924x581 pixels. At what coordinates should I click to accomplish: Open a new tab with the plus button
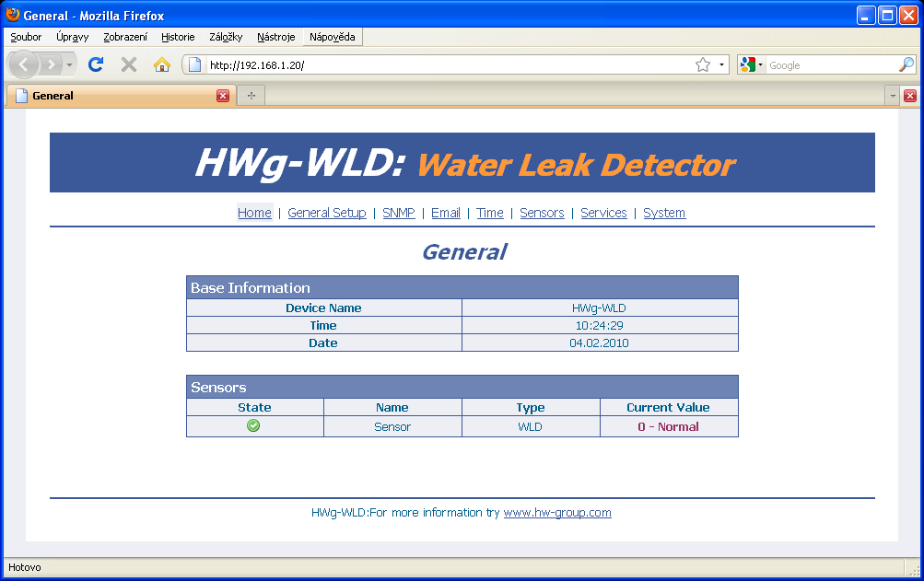click(251, 96)
